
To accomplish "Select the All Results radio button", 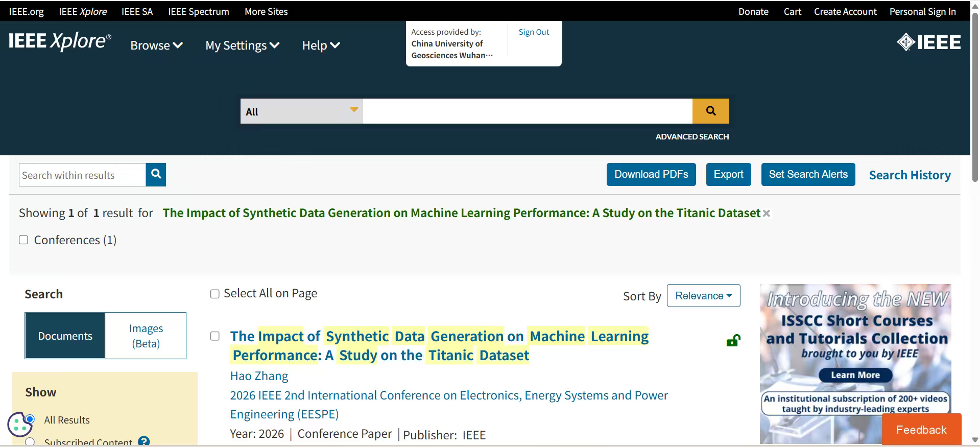I will pos(30,419).
